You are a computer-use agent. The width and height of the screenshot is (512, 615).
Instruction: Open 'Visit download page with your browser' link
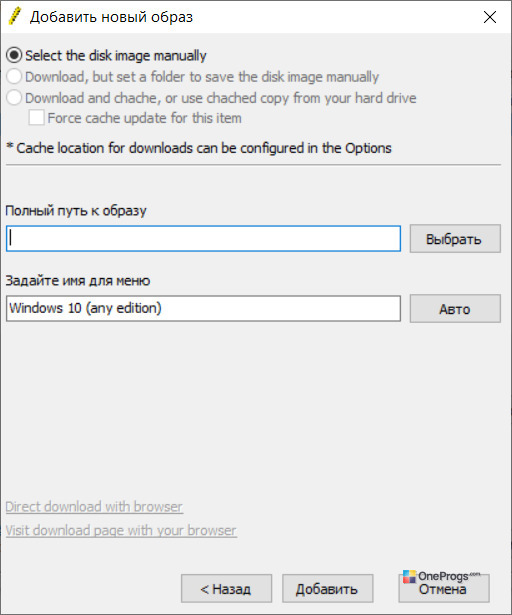click(121, 530)
